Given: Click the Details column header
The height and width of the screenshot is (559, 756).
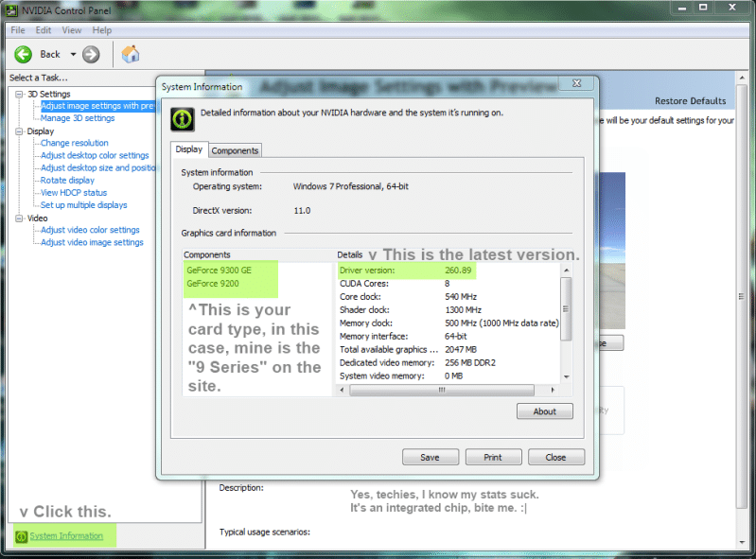Looking at the screenshot, I should click(x=350, y=255).
